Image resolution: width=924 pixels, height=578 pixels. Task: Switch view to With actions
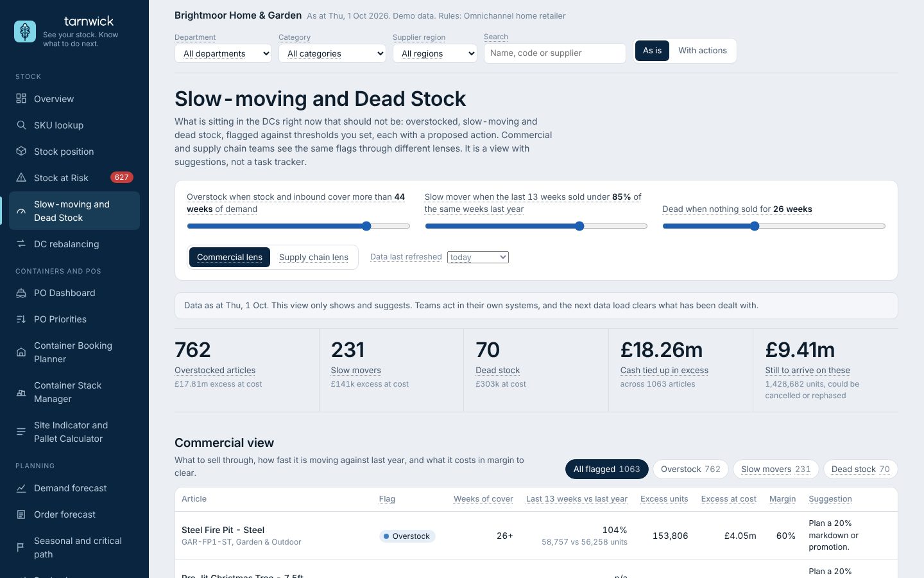(703, 51)
